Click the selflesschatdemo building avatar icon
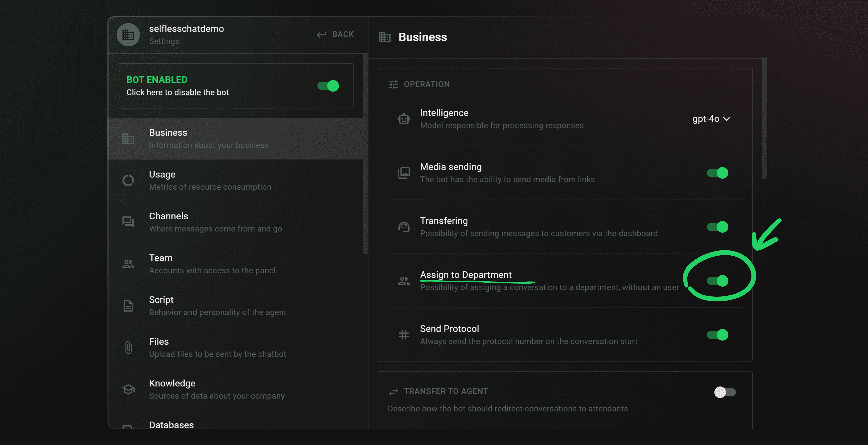Screen dimensions: 868x445 coord(128,35)
